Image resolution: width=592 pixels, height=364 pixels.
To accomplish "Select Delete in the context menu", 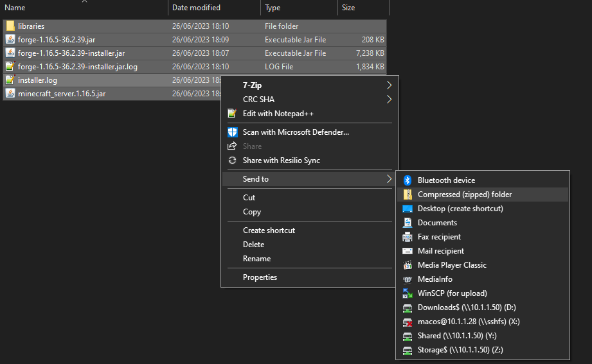I will pyautogui.click(x=253, y=245).
